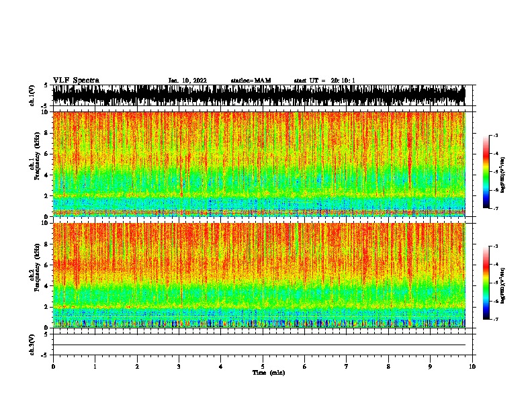Click time axis tick label "9"
Image resolution: width=532 pixels, height=411 pixels.
[430, 367]
